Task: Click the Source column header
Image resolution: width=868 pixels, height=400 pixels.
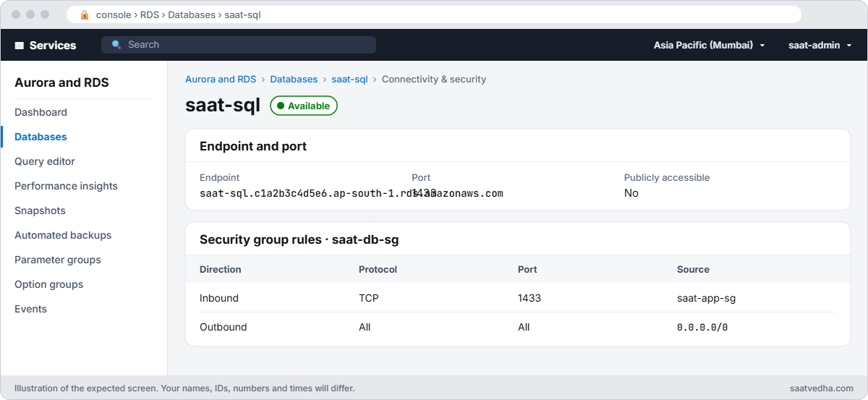Action: pos(693,269)
